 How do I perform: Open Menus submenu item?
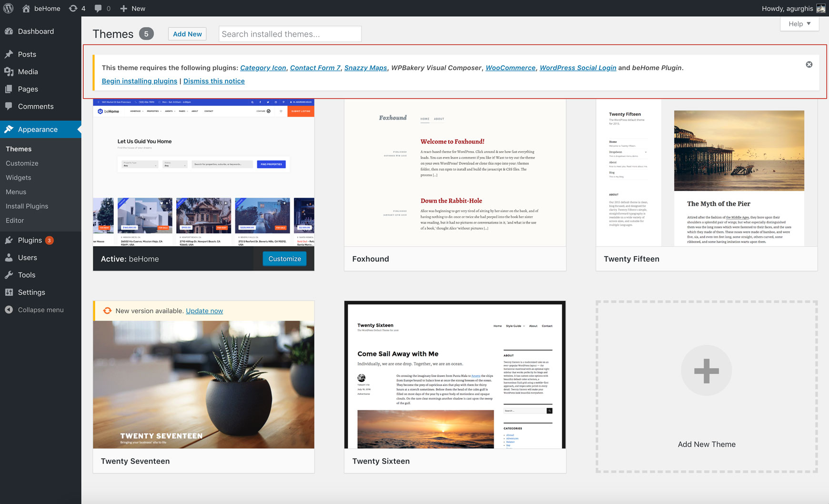pos(16,192)
